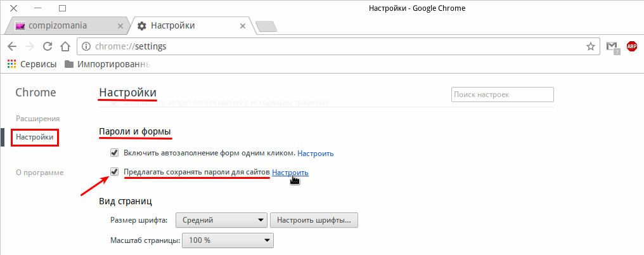Screen dimensions: 644x255
Task: Open the Импортированные bookmarks folder
Action: coord(108,64)
